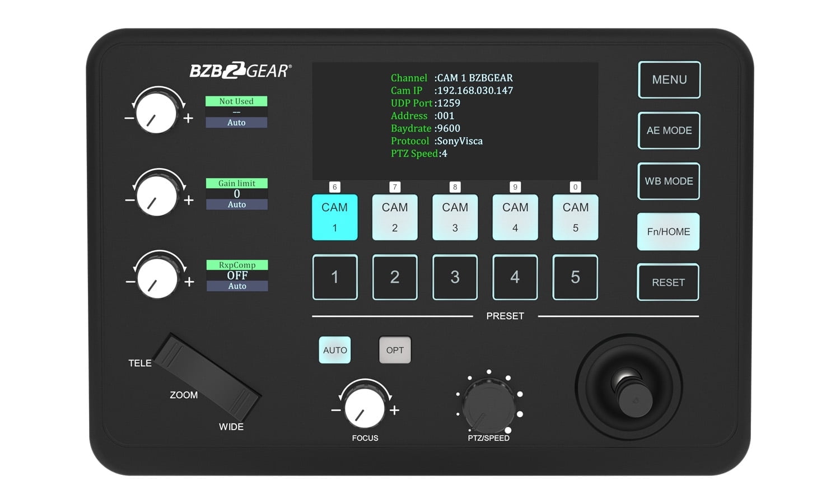
Task: Switch to camera CAM 4
Action: [x=515, y=217]
